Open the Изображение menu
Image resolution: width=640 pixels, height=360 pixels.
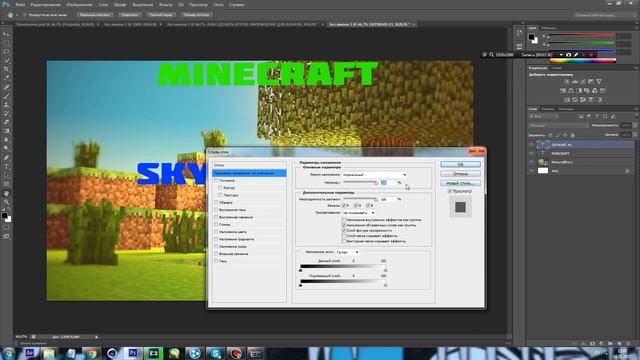coord(79,4)
